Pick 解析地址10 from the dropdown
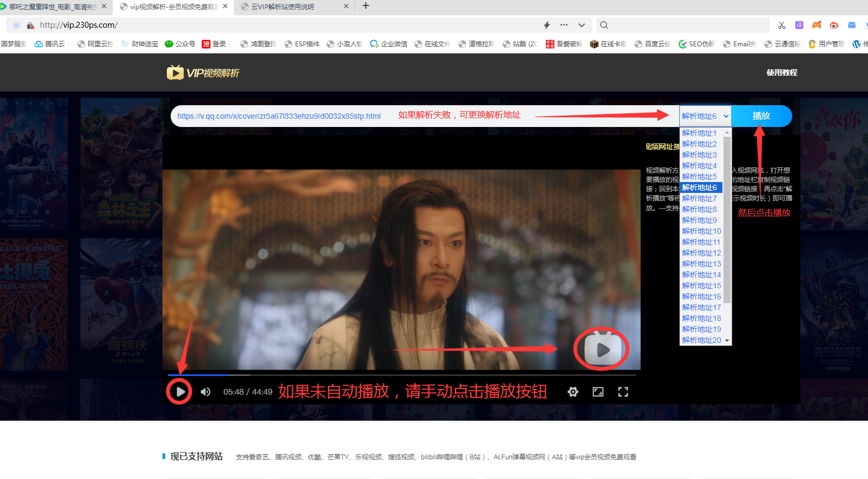The height and width of the screenshot is (479, 868). click(701, 231)
